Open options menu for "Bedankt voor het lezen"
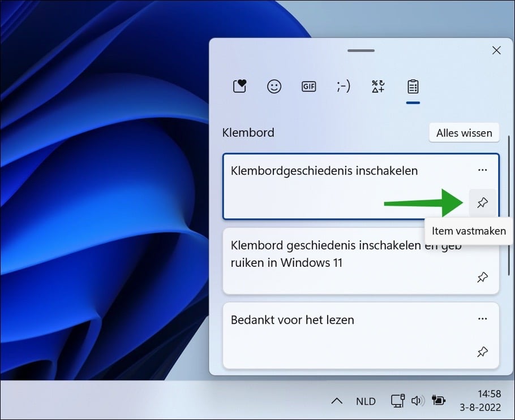Screen dimensions: 515x420 [483, 319]
